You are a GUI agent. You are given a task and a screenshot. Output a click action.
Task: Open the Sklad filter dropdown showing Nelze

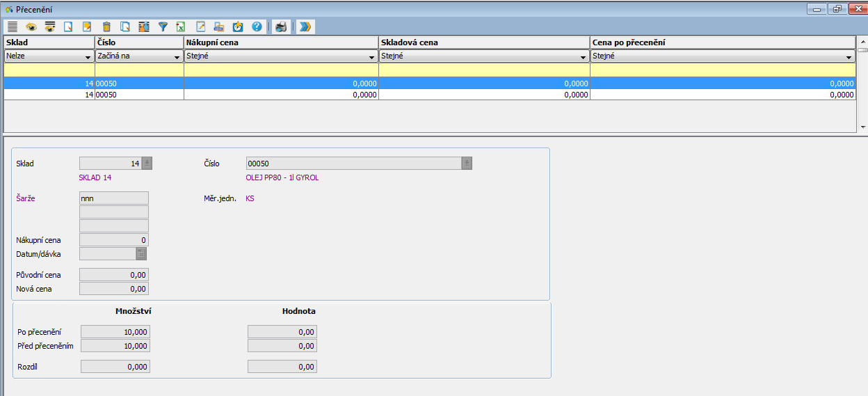coord(88,57)
